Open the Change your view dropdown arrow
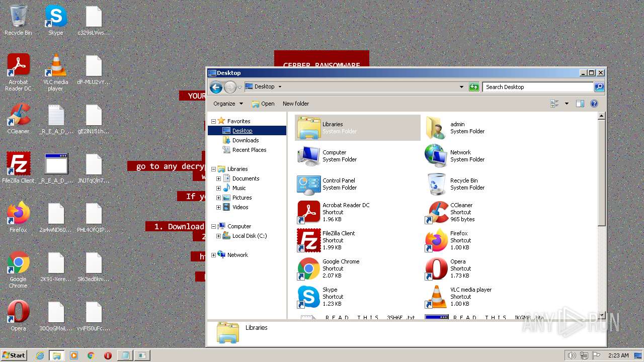This screenshot has height=362, width=644. (567, 104)
